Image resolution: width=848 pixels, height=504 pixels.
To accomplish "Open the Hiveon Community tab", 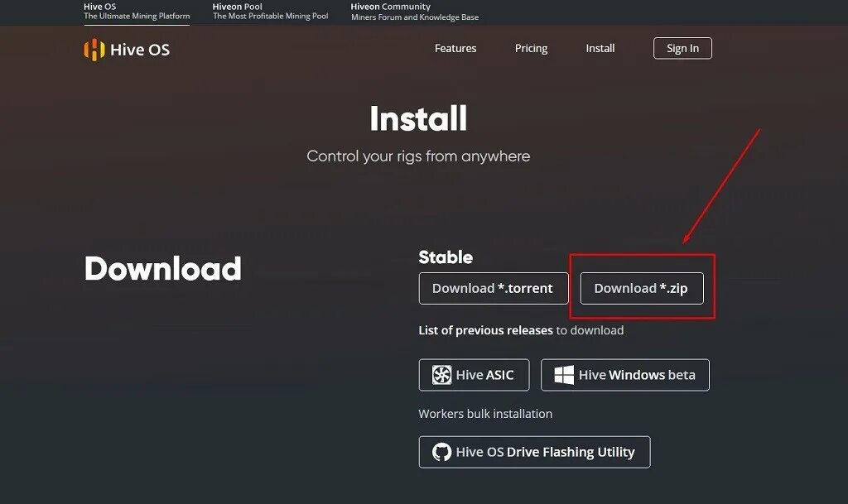I will point(415,12).
